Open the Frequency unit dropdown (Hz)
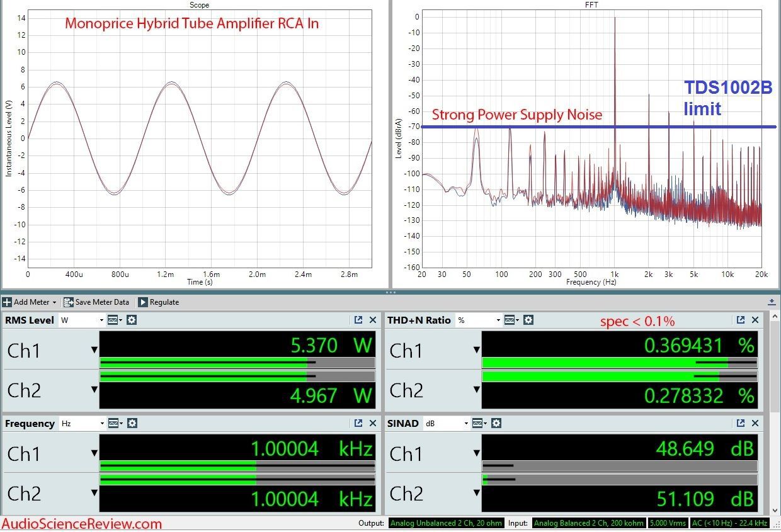 point(82,423)
